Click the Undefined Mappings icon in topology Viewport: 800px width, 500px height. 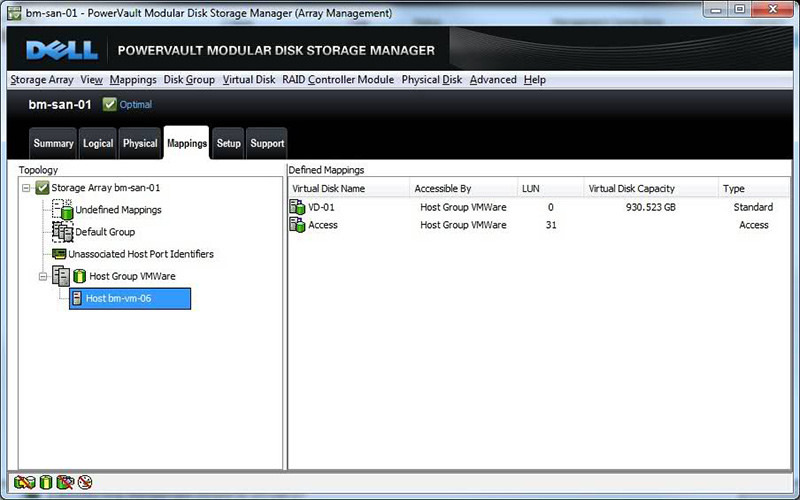coord(63,210)
